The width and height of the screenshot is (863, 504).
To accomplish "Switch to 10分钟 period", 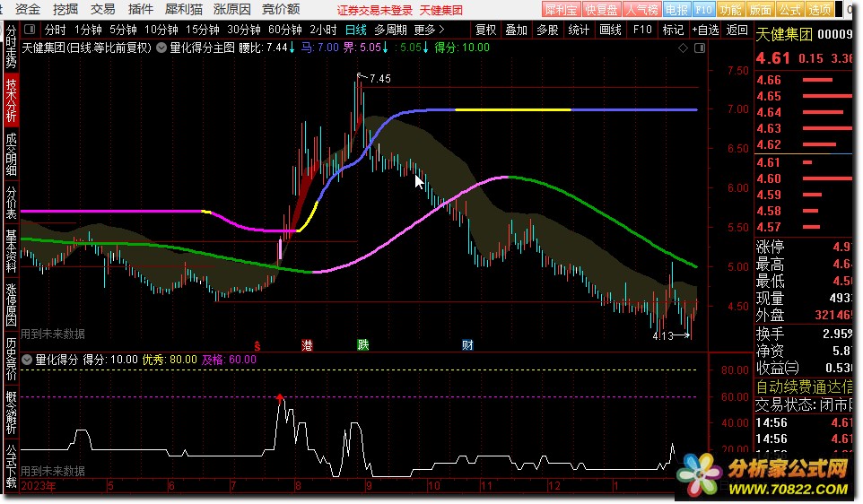I will [x=161, y=30].
